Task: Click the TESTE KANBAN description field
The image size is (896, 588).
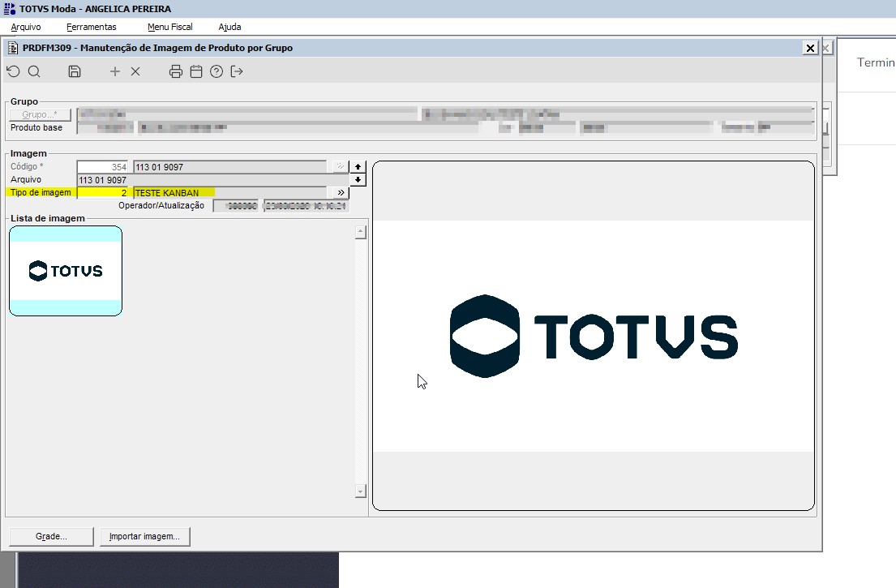Action: [231, 192]
